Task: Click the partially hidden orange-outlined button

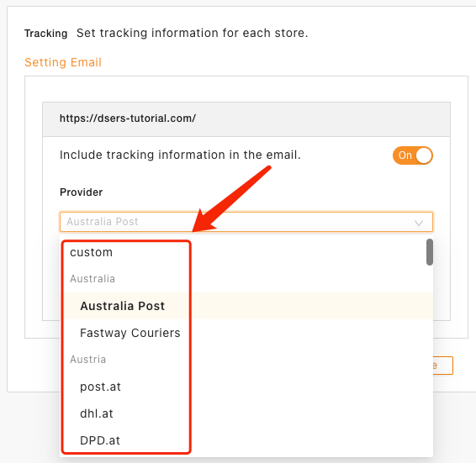Action: pos(443,366)
